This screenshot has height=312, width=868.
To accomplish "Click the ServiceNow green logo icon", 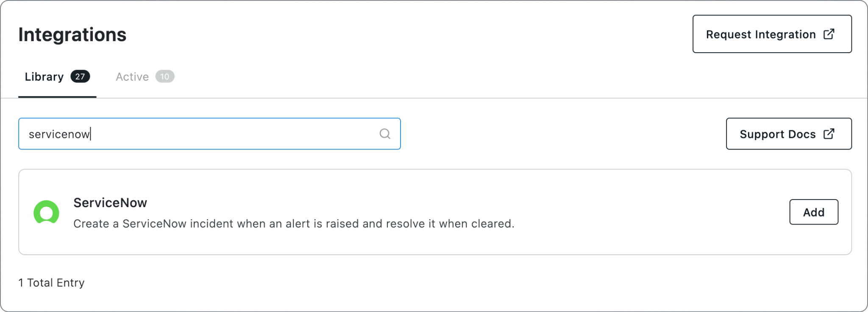I will point(46,212).
